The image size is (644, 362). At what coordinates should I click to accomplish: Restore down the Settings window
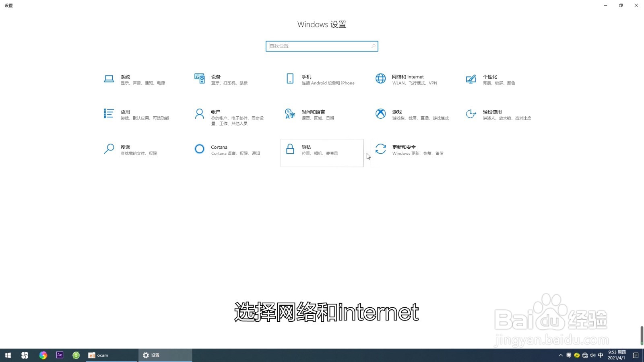tap(621, 6)
